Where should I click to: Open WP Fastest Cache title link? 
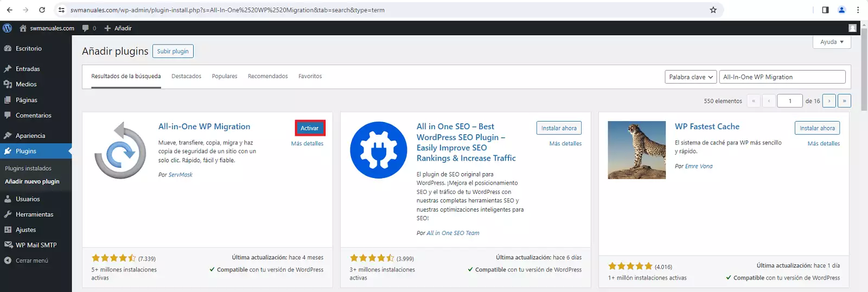pyautogui.click(x=707, y=126)
